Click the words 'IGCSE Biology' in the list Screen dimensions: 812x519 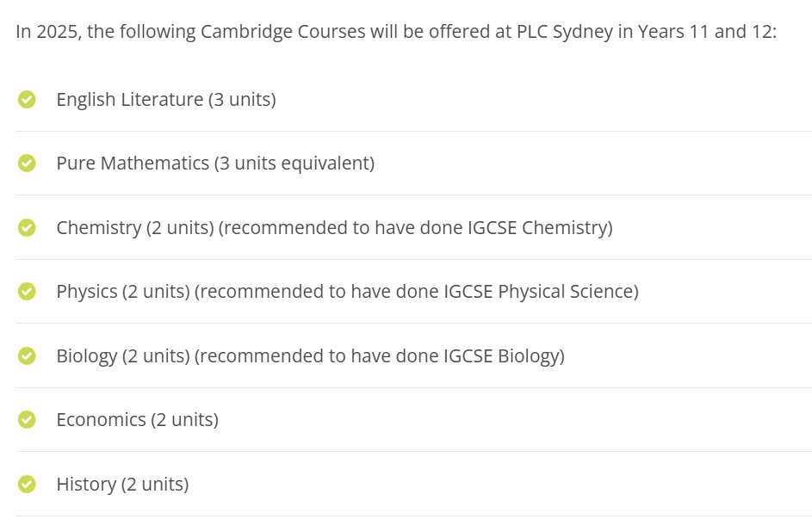click(500, 356)
